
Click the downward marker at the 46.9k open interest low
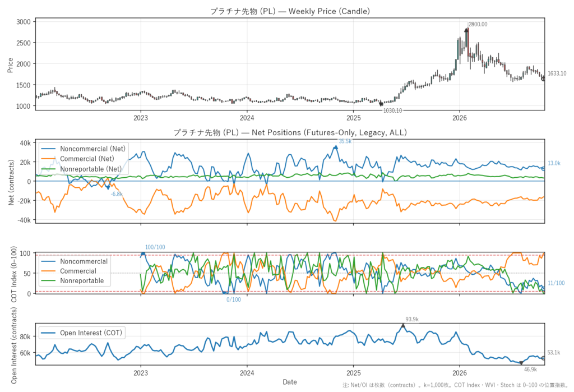point(521,363)
